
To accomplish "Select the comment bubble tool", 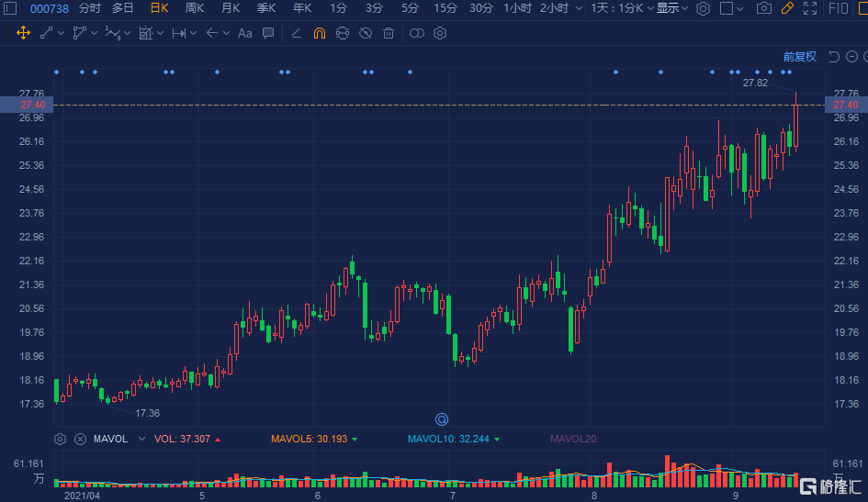I will tap(268, 33).
